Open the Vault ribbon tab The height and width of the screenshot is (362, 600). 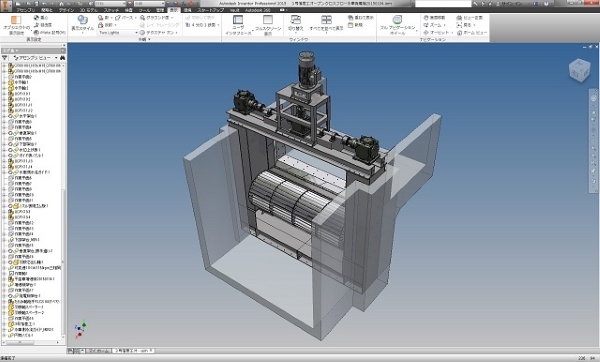point(235,10)
